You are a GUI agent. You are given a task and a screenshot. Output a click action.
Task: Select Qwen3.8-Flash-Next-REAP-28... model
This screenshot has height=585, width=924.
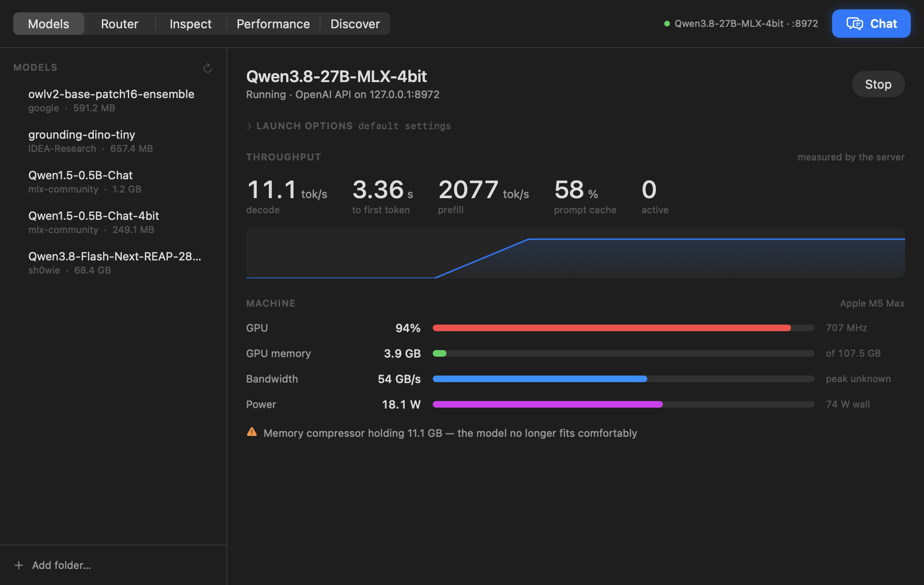(x=113, y=263)
